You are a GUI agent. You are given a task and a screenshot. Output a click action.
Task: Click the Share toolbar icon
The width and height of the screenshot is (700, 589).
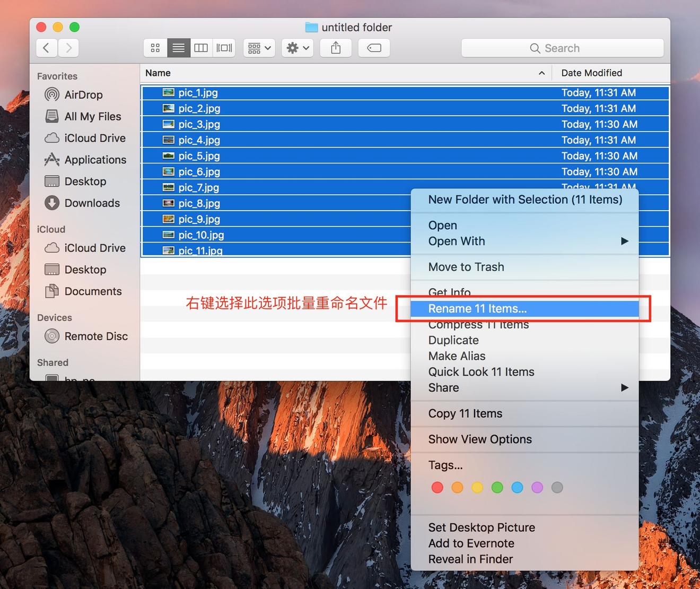tap(335, 48)
